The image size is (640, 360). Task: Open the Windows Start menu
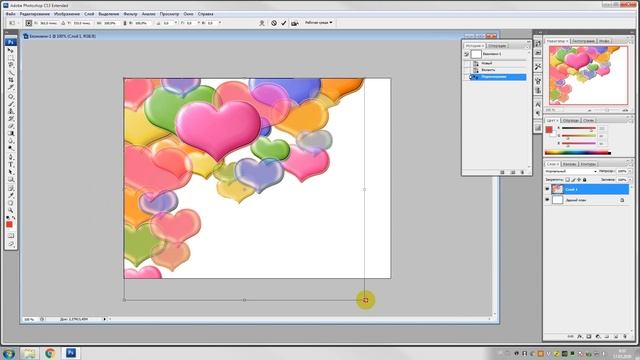coord(9,353)
